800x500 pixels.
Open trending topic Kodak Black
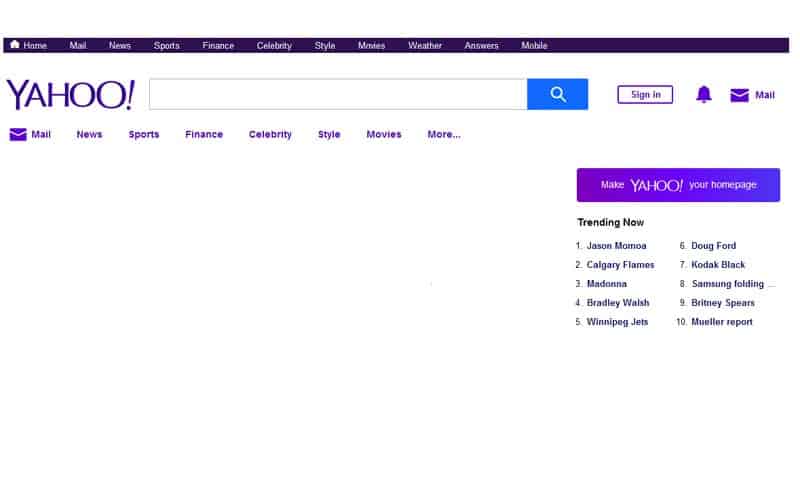(x=718, y=265)
